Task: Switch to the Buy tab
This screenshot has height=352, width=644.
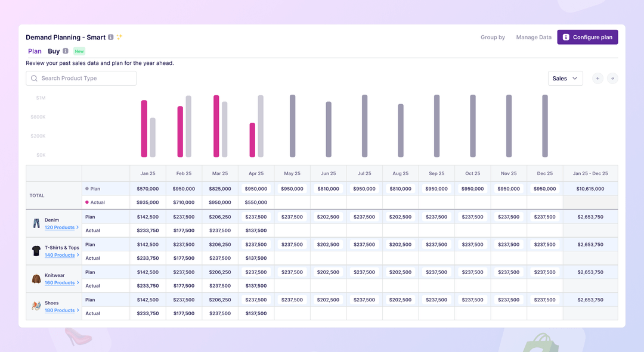Action: click(x=55, y=51)
